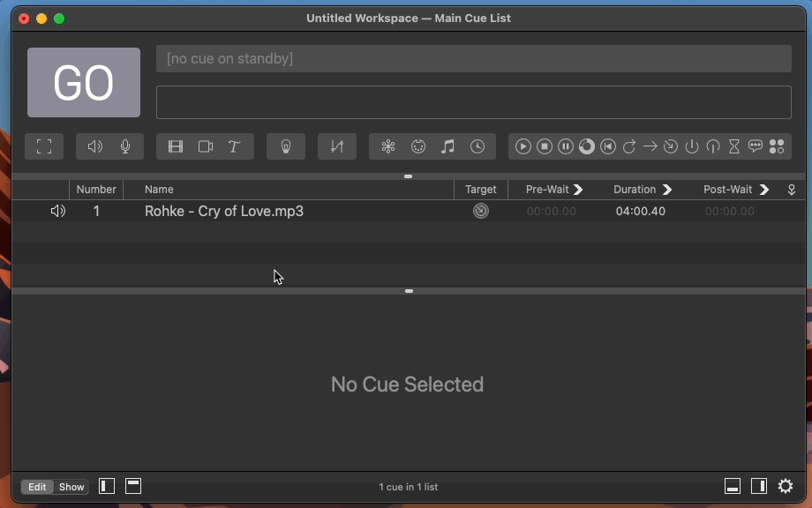Click the splitter handle above the cue list
Screen dimensions: 812x508
click(x=408, y=176)
